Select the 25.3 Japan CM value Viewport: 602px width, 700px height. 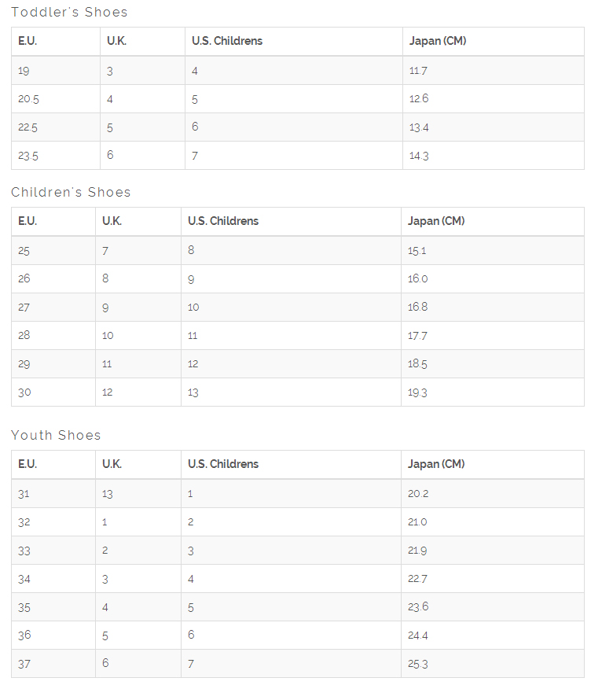coord(417,664)
